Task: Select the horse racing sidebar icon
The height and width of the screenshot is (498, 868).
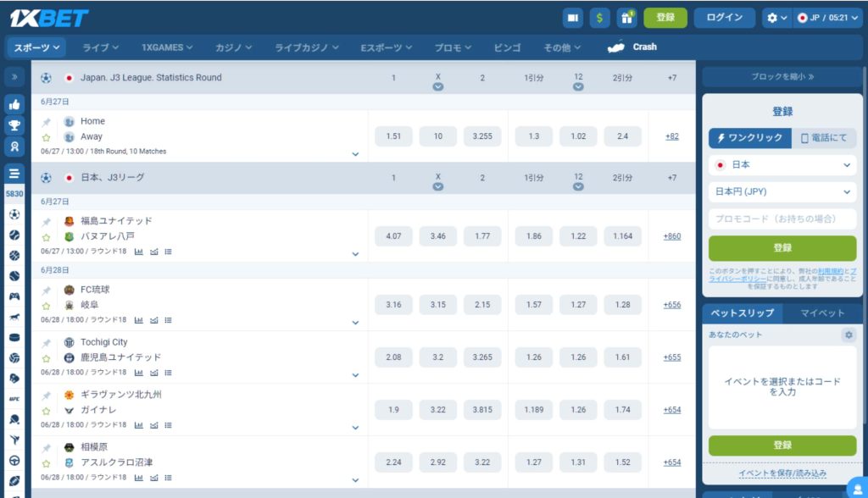Action: coord(14,317)
